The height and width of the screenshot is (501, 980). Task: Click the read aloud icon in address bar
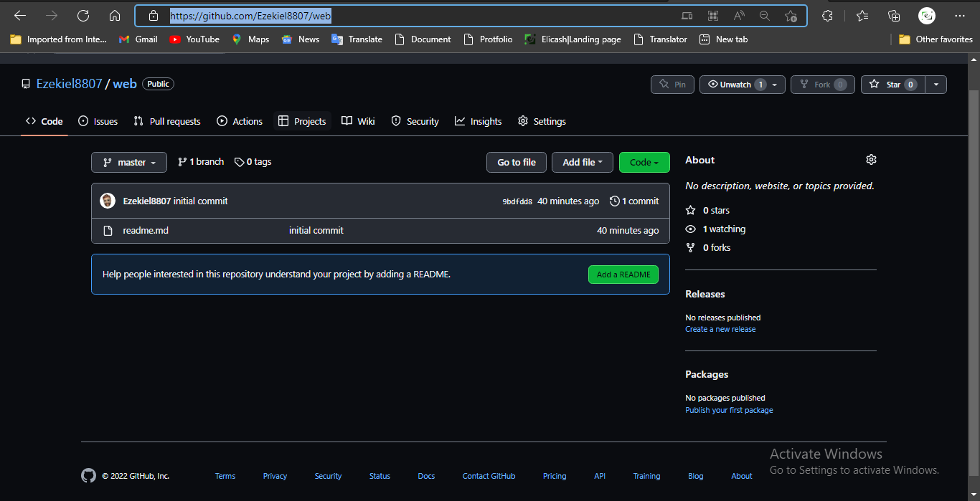click(739, 16)
